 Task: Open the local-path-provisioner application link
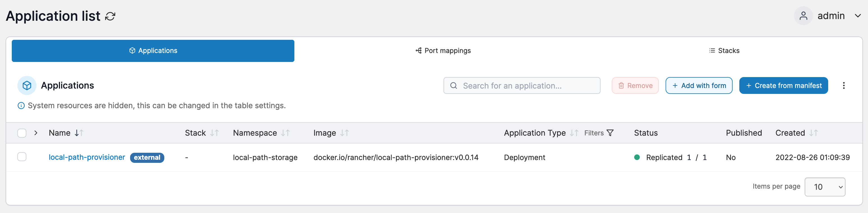pos(87,157)
